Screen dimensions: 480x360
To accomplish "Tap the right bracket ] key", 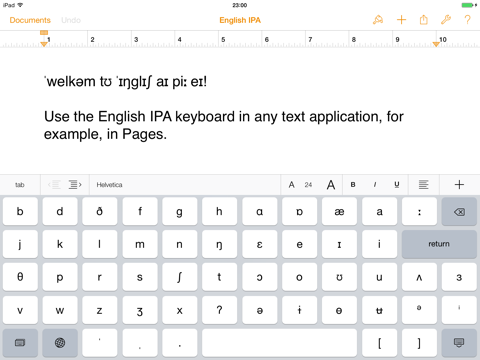I will tap(419, 343).
